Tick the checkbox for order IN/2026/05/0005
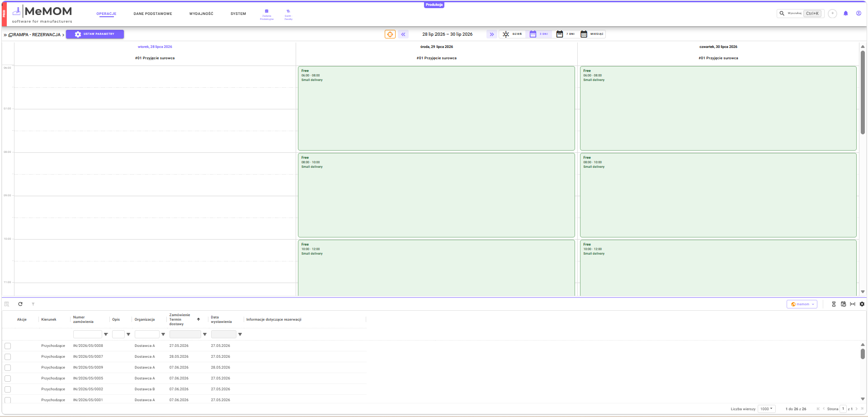This screenshot has height=417, width=868. coord(8,379)
